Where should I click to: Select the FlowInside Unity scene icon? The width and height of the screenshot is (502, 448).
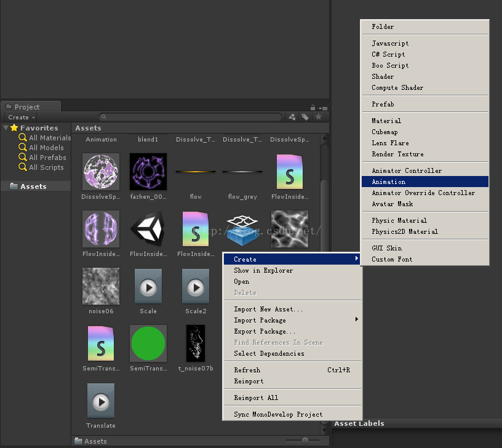[148, 229]
